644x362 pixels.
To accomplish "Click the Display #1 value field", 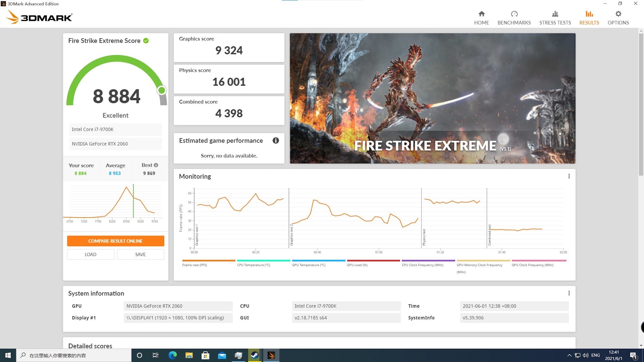I will point(178,318).
